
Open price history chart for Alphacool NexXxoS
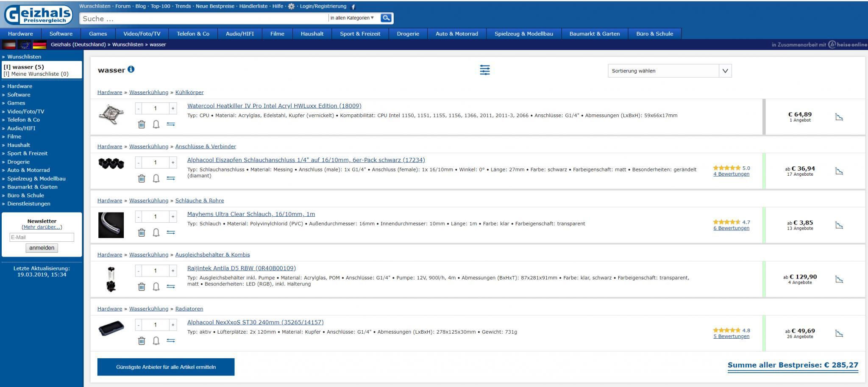839,334
